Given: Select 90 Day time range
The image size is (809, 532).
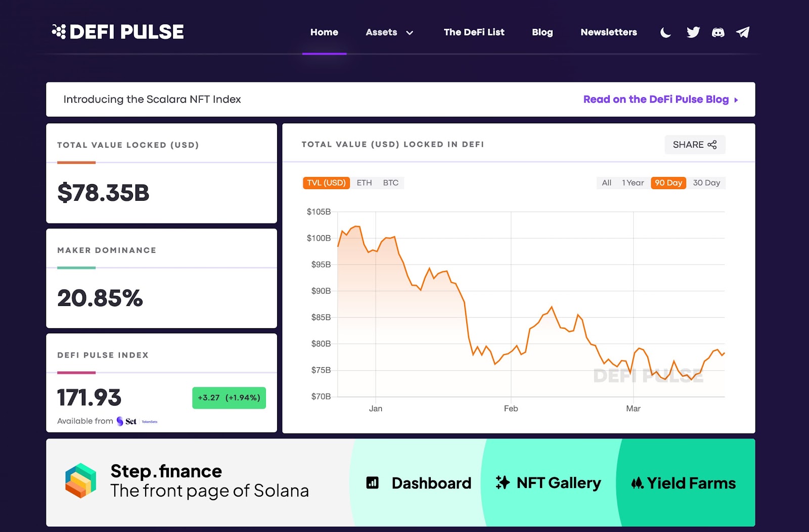Looking at the screenshot, I should click(x=668, y=183).
